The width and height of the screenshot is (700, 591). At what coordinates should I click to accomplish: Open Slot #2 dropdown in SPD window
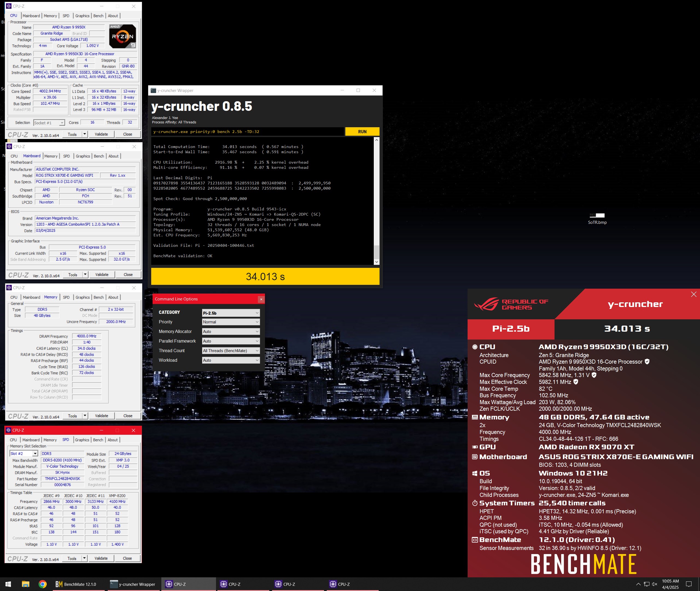pos(24,454)
